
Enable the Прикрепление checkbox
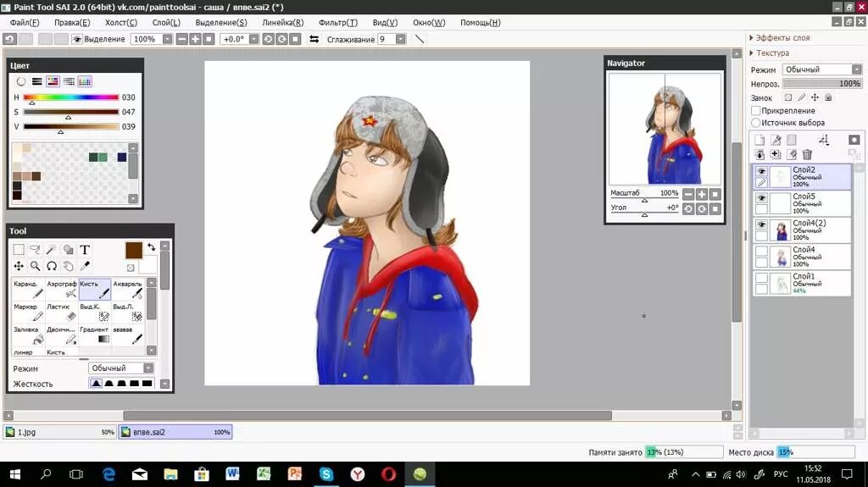(x=755, y=111)
